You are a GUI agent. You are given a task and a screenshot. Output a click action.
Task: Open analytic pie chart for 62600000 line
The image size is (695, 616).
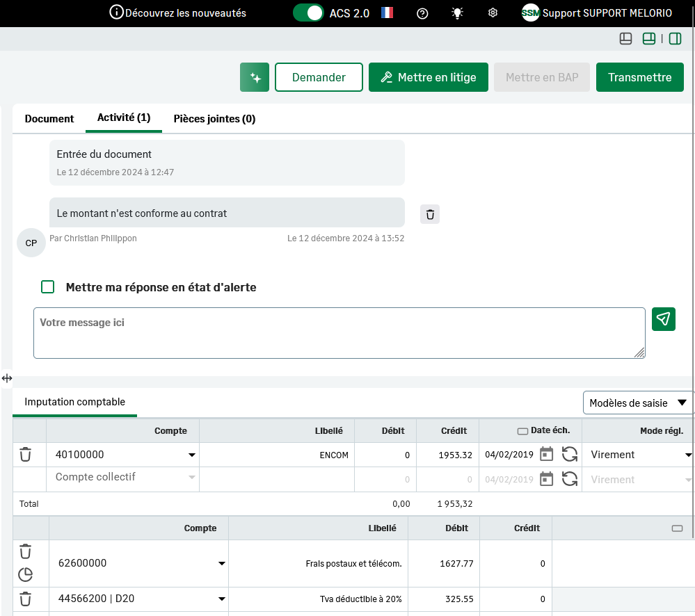26,574
